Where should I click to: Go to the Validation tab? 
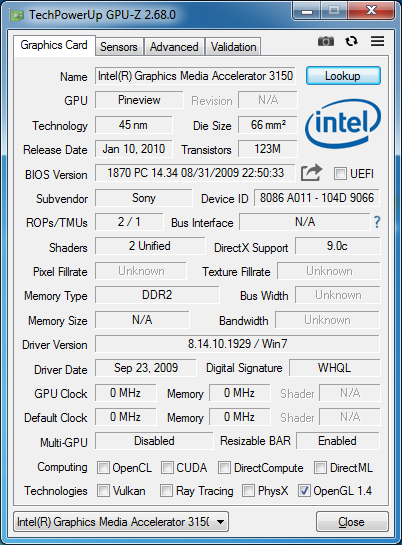click(233, 47)
